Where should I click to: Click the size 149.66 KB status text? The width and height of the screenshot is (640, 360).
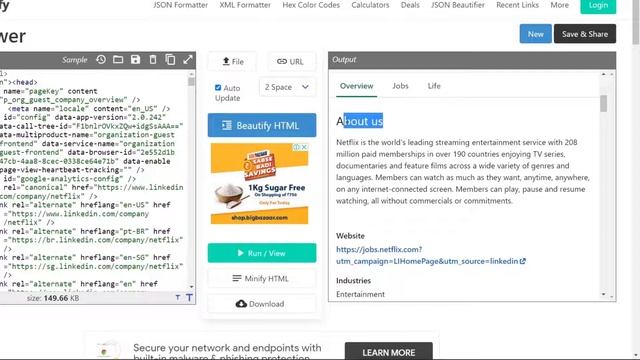click(53, 298)
